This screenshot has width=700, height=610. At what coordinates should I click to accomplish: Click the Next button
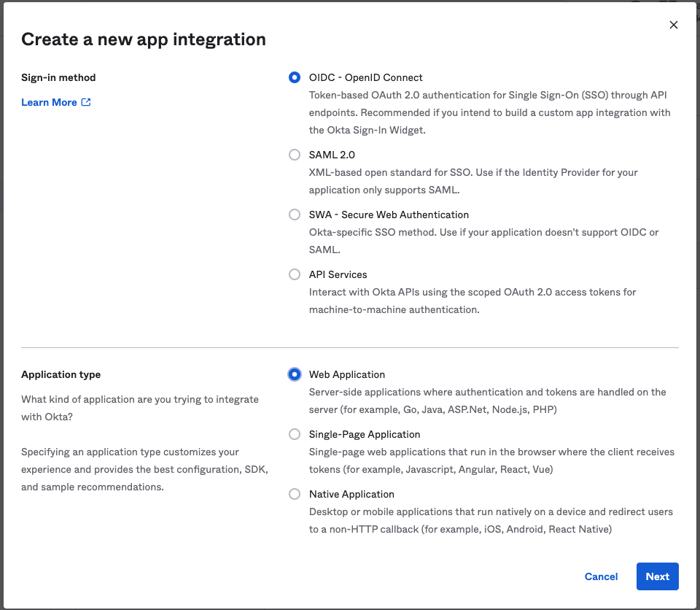[657, 576]
